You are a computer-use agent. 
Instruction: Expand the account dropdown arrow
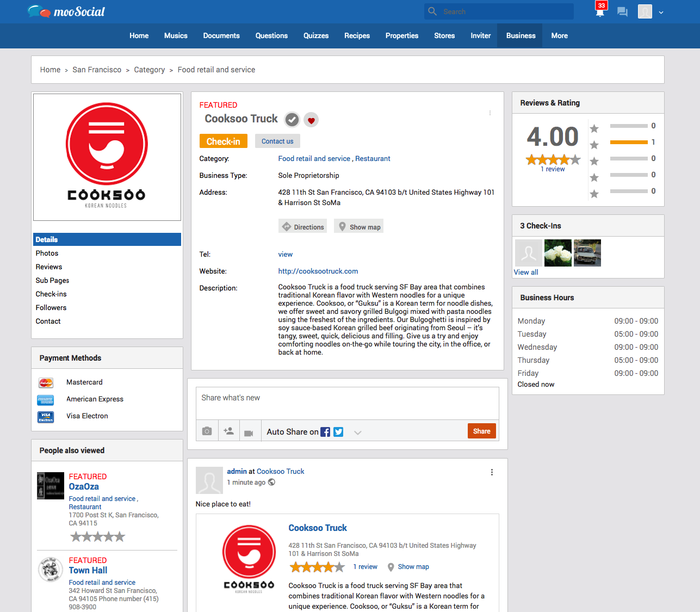pyautogui.click(x=661, y=12)
